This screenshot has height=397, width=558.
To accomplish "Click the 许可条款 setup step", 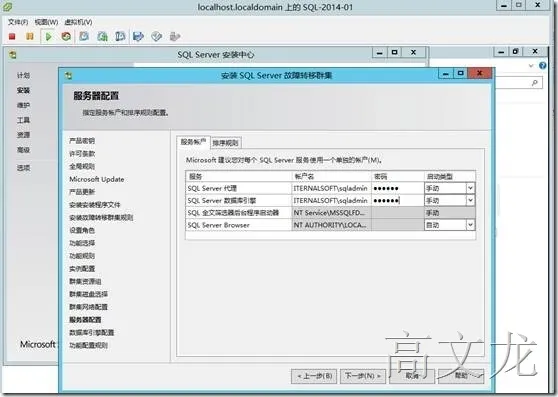I will [82, 154].
